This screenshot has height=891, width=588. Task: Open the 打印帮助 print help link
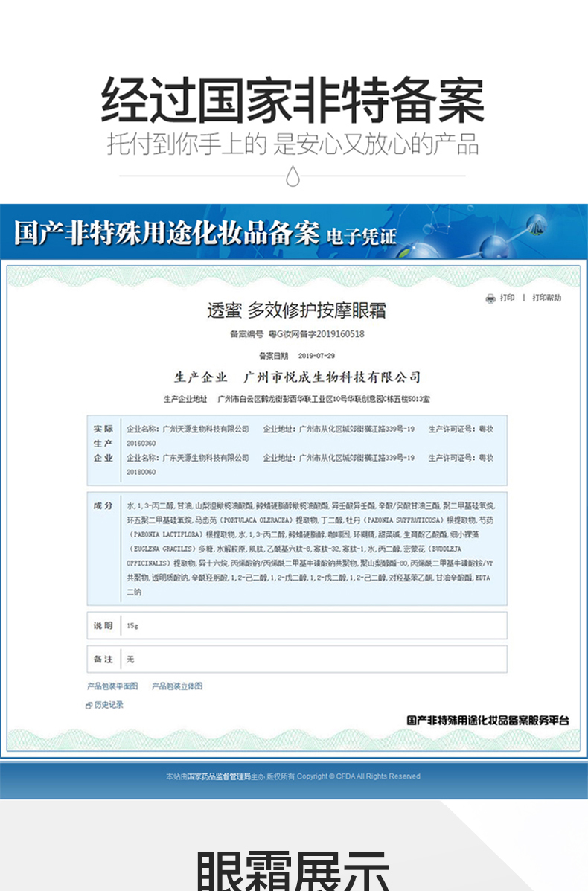(x=546, y=298)
